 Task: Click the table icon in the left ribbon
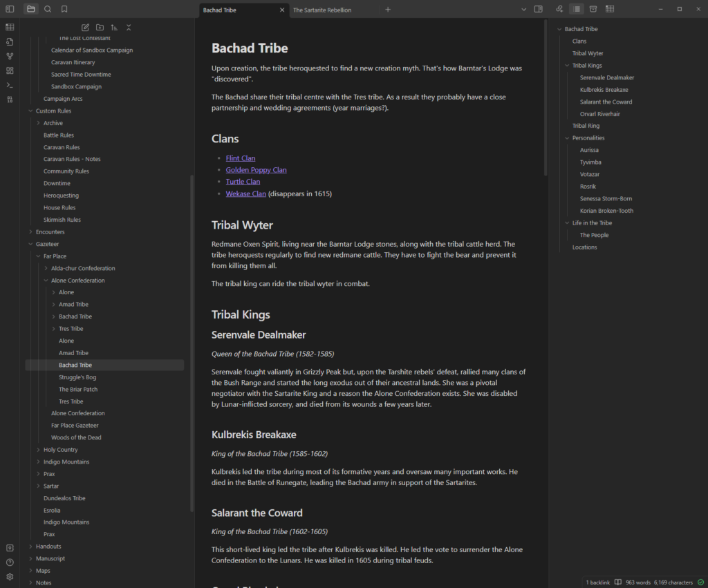[x=10, y=27]
